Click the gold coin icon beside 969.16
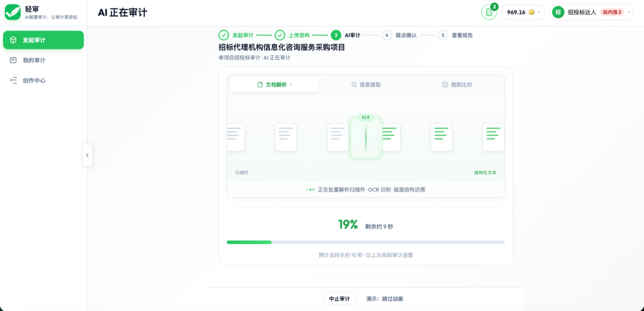 531,13
